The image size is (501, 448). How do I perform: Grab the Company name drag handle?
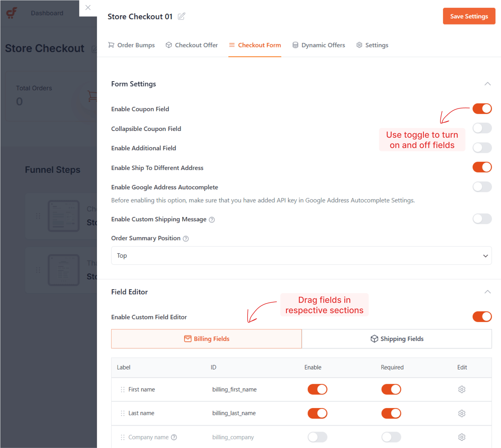tap(123, 437)
